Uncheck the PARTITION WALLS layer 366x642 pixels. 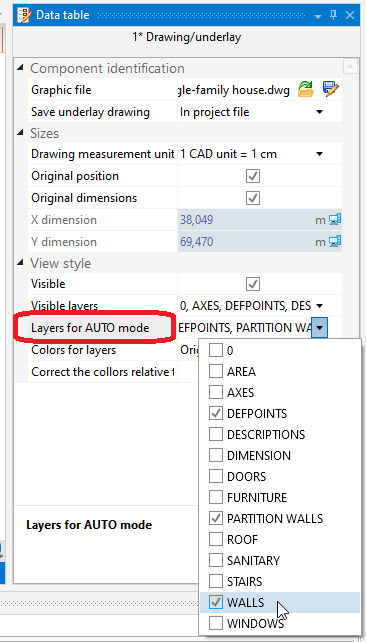[x=216, y=518]
